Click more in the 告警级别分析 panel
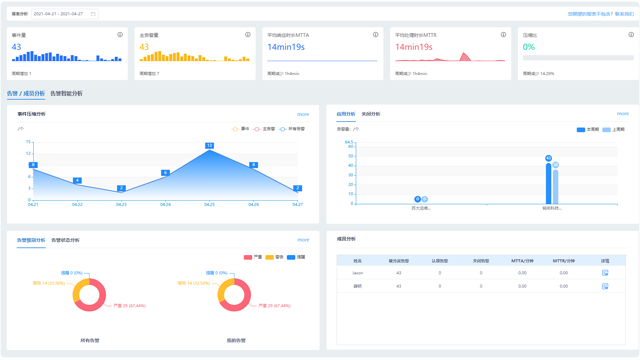The width and height of the screenshot is (640, 360). 303,240
